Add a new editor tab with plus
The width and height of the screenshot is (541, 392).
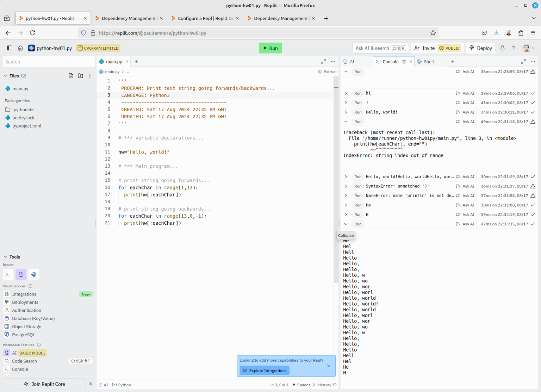[136, 62]
